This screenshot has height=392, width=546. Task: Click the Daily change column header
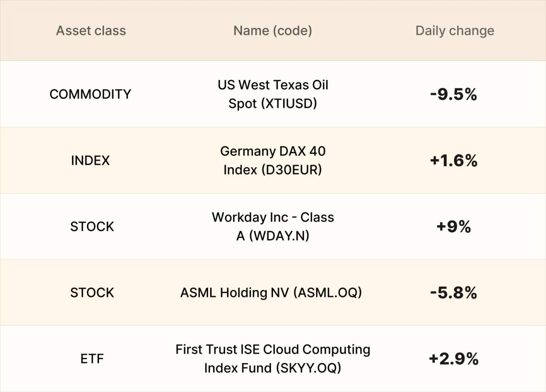point(455,31)
